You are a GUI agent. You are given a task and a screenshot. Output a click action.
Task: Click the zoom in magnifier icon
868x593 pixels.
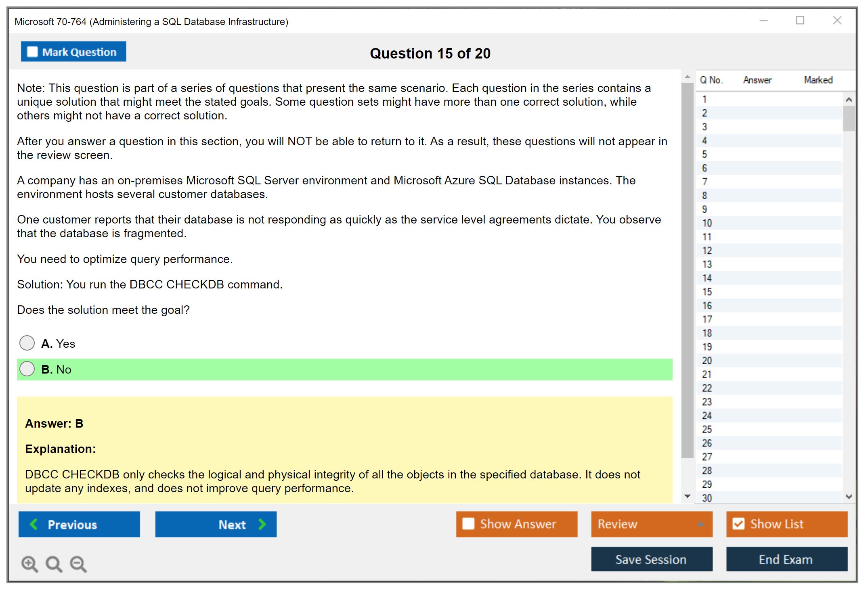29,563
